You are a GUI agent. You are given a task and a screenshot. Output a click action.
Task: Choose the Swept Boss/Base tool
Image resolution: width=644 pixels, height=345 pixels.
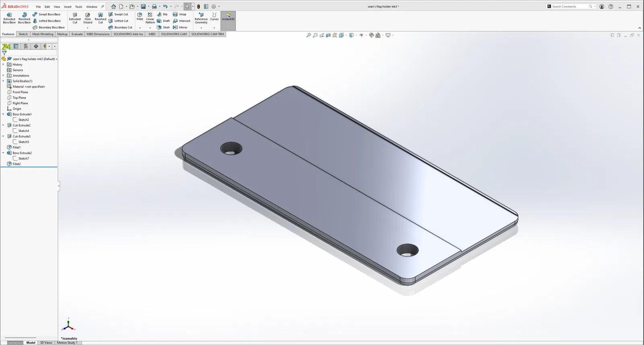click(47, 14)
